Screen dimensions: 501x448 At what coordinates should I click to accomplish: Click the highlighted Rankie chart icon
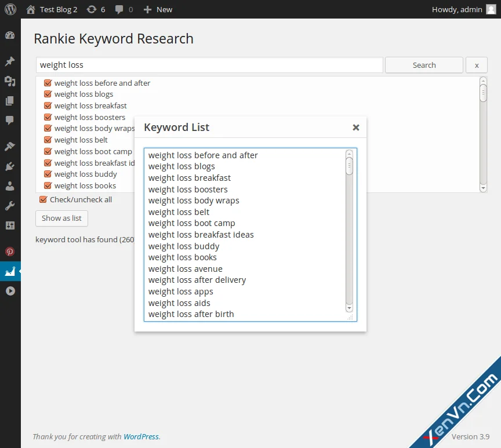[x=10, y=271]
